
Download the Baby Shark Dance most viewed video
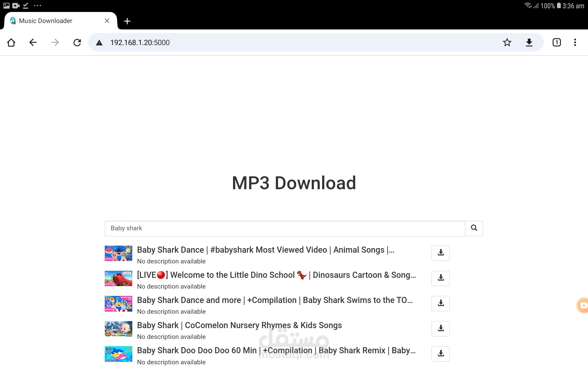(440, 253)
